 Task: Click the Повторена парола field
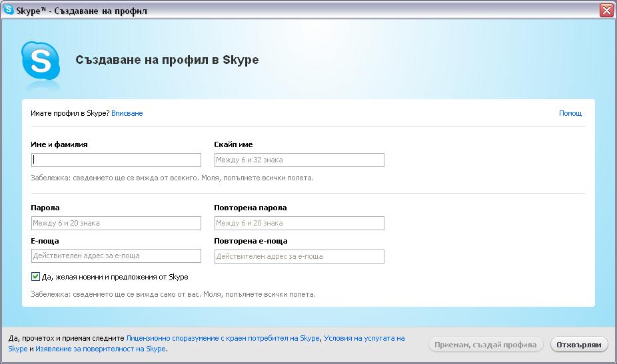pyautogui.click(x=299, y=223)
